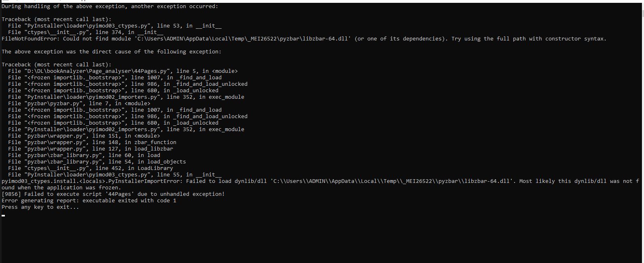The image size is (644, 263).
Task: Click the "Error generating report" line
Action: point(89,201)
